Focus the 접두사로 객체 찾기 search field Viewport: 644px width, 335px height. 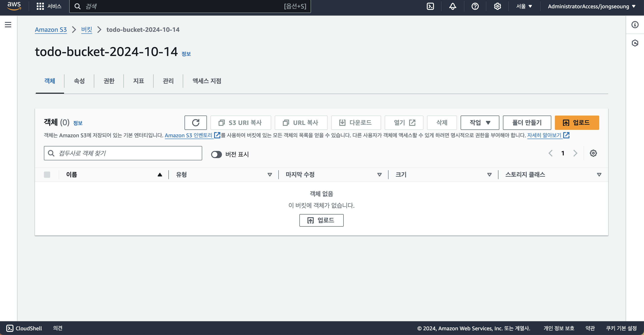tap(123, 153)
